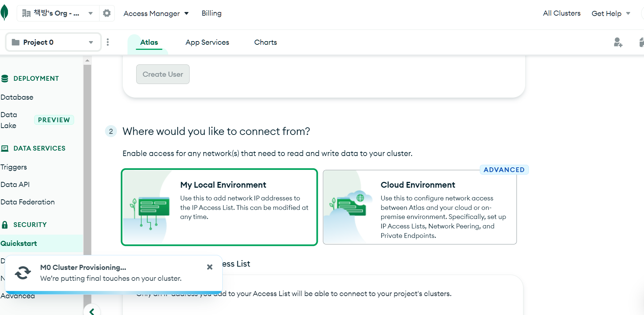
Task: Select the Cloud Environment option
Action: point(420,207)
